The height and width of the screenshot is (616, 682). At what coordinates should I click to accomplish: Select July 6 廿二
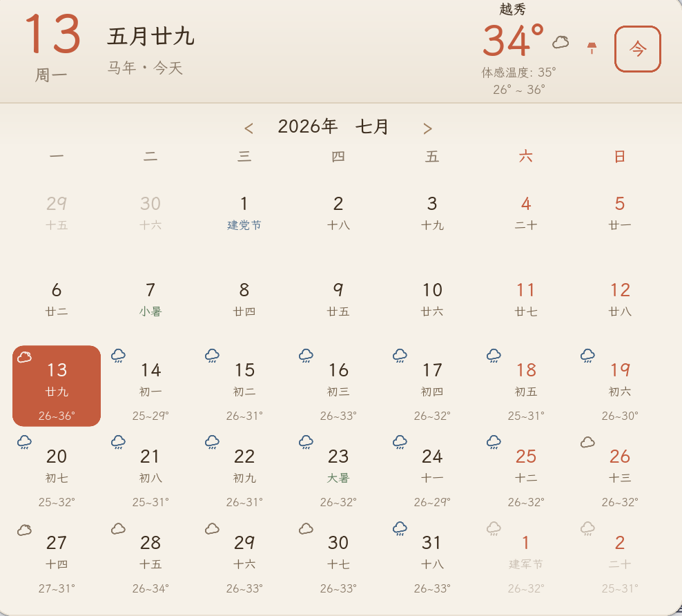pos(57,299)
